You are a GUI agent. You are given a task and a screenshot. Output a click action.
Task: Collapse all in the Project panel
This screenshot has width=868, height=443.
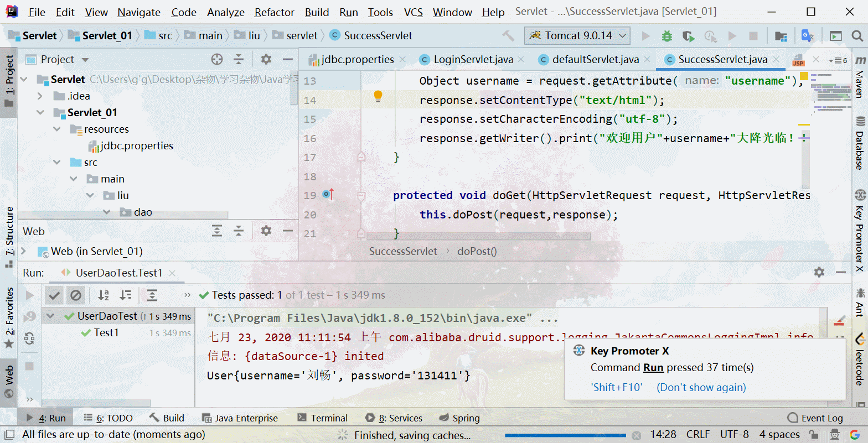click(239, 59)
